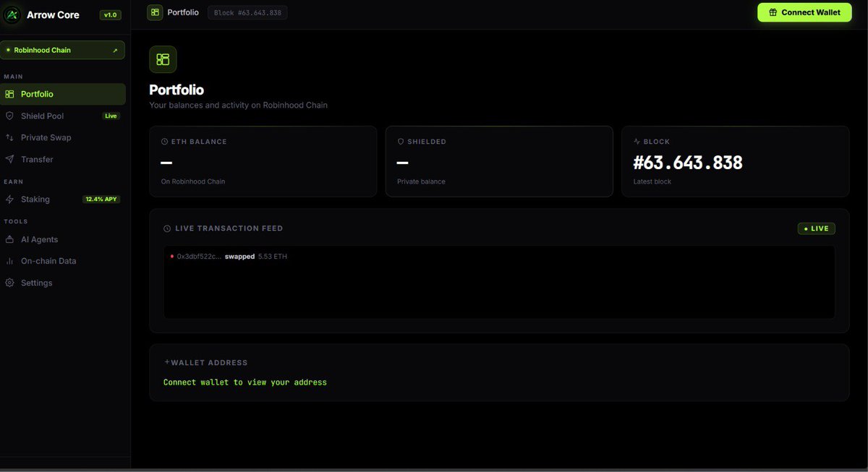Image resolution: width=868 pixels, height=472 pixels.
Task: Click the "On Robinhood Chain" balance caption
Action: tap(193, 181)
